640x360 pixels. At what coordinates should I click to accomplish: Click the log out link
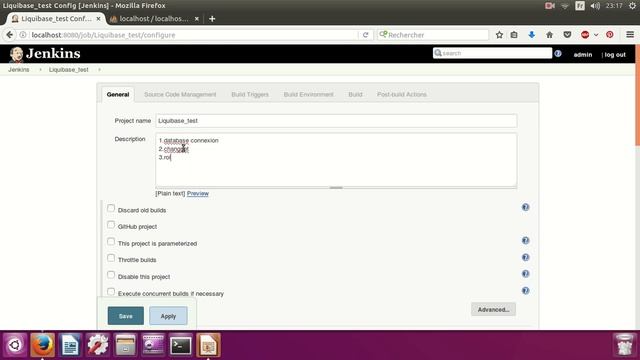(615, 54)
